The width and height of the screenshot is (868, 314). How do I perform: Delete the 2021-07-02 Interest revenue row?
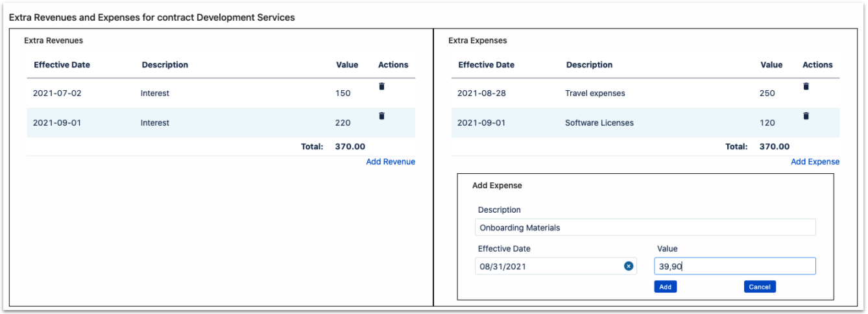point(381,86)
